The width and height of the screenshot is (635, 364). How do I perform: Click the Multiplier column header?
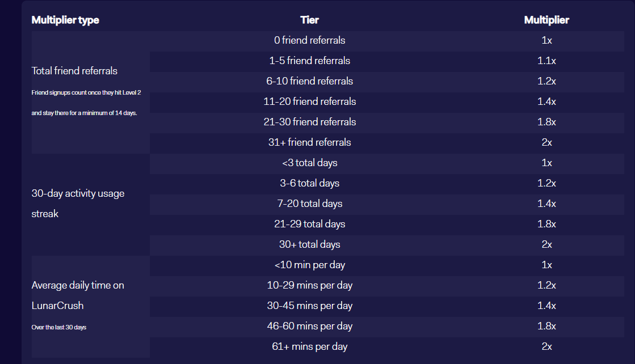[x=546, y=20]
